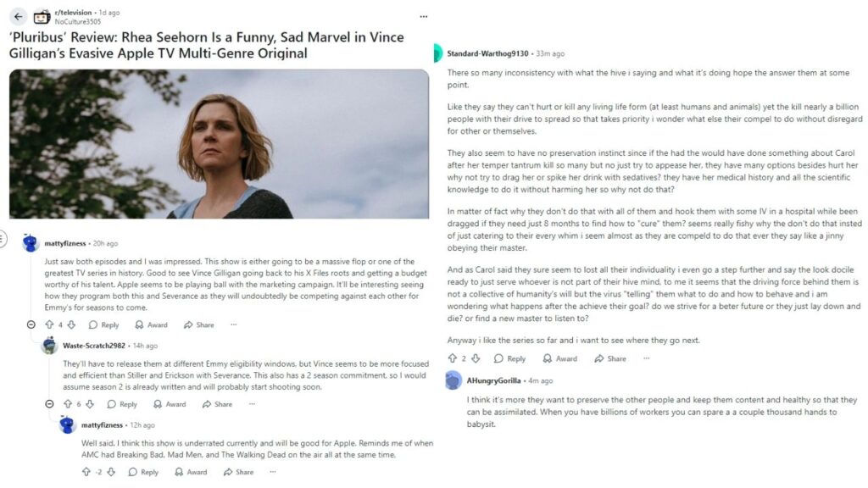
Task: Click the back arrow at top left
Action: point(19,16)
